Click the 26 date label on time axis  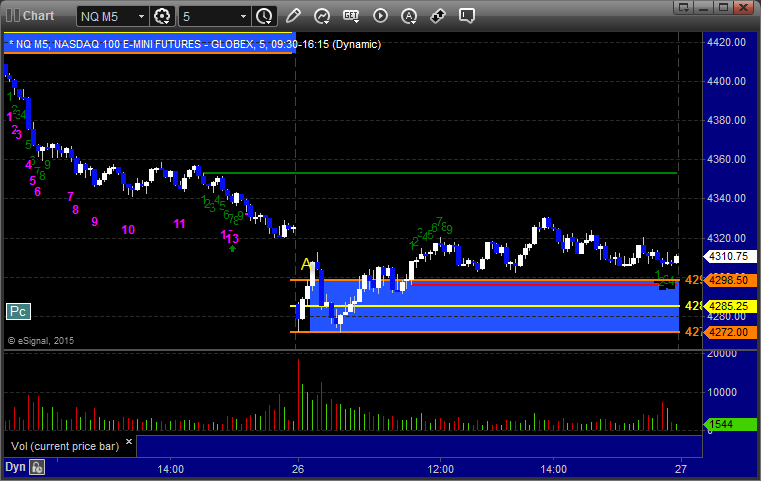point(298,469)
